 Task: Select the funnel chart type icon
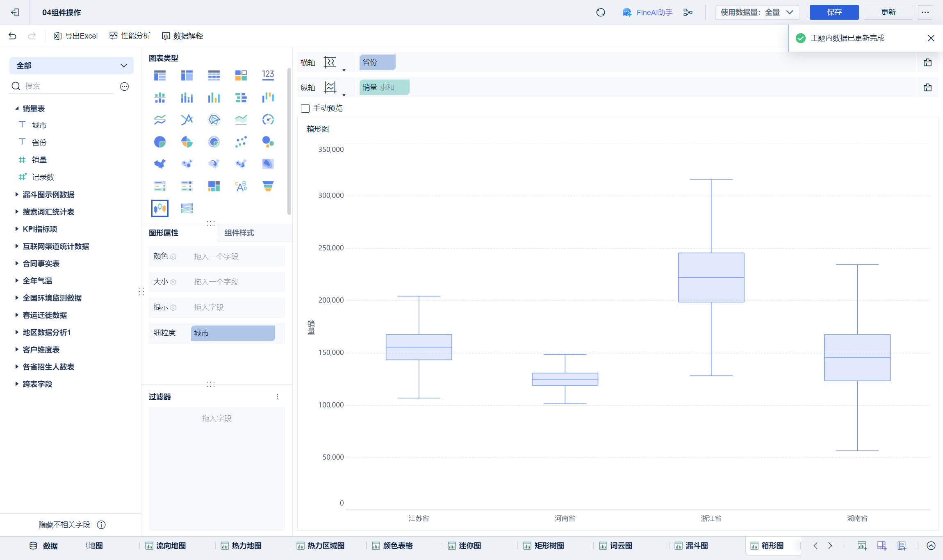click(x=268, y=186)
